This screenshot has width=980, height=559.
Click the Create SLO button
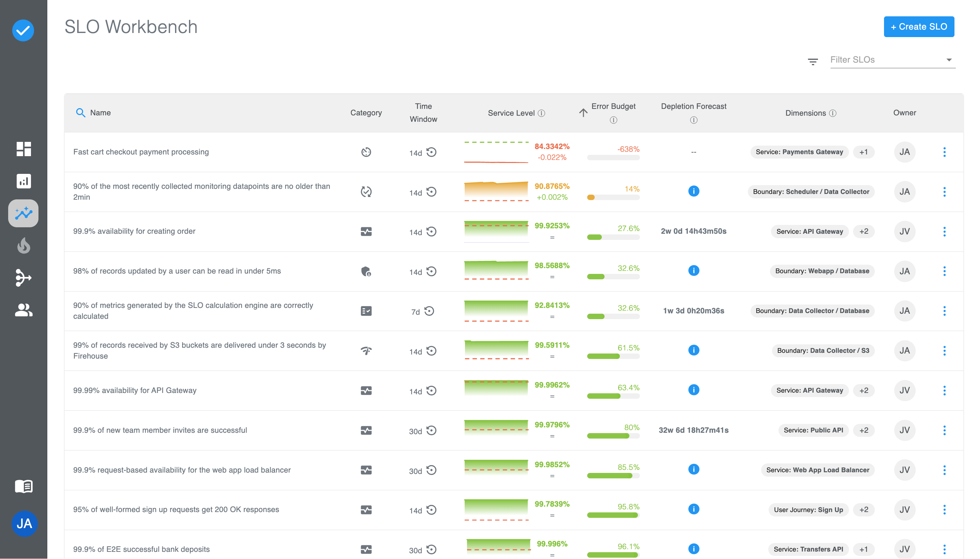918,27
